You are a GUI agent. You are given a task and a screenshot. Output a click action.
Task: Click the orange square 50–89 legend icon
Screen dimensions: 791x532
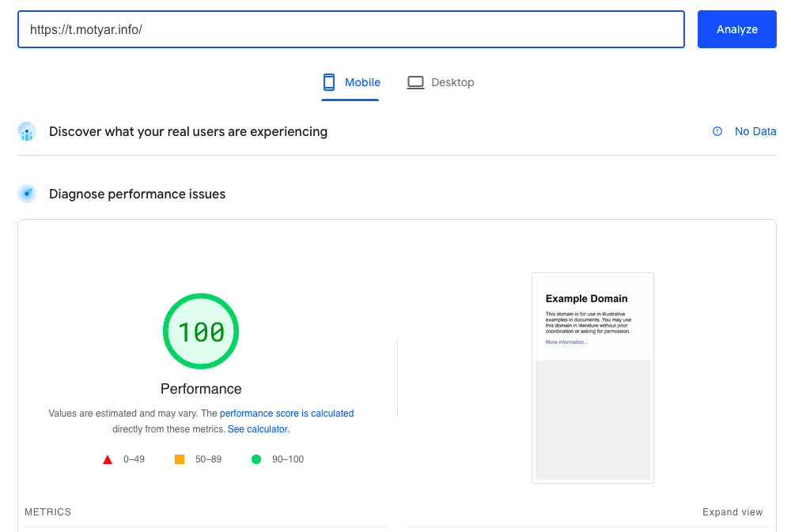pyautogui.click(x=180, y=459)
